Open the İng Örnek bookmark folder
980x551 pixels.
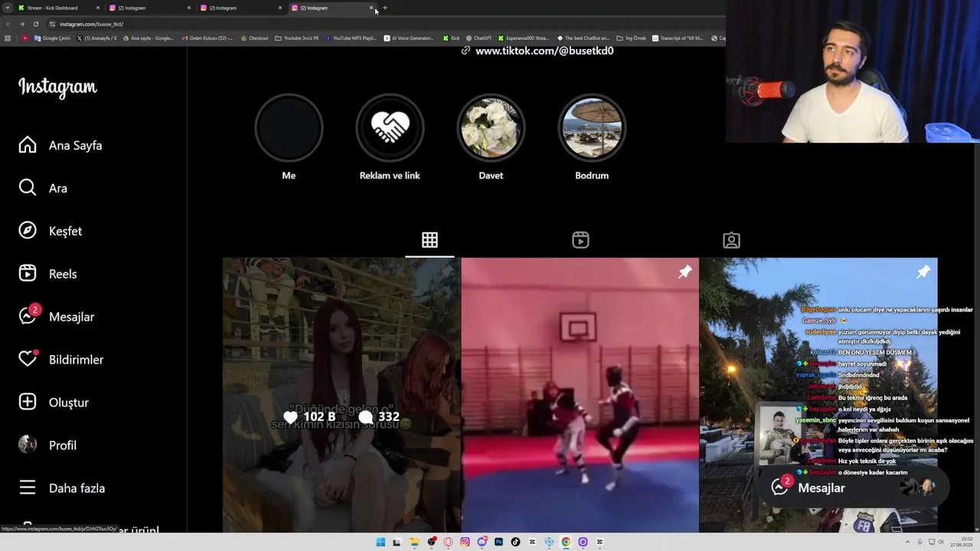[631, 38]
